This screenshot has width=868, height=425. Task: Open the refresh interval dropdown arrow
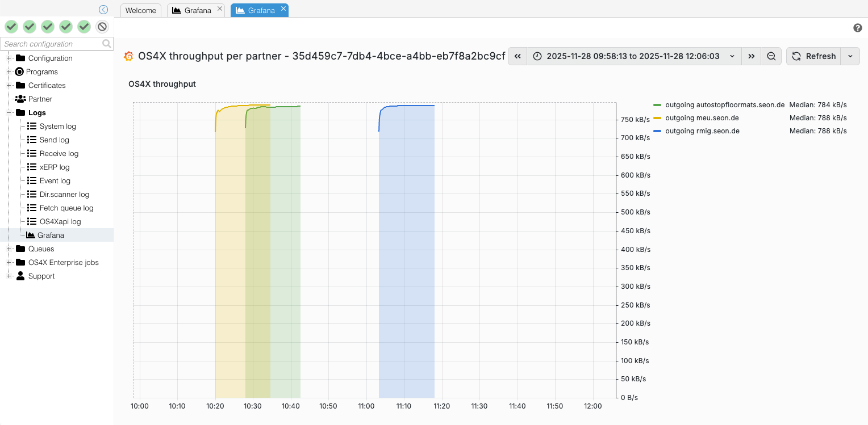tap(850, 56)
